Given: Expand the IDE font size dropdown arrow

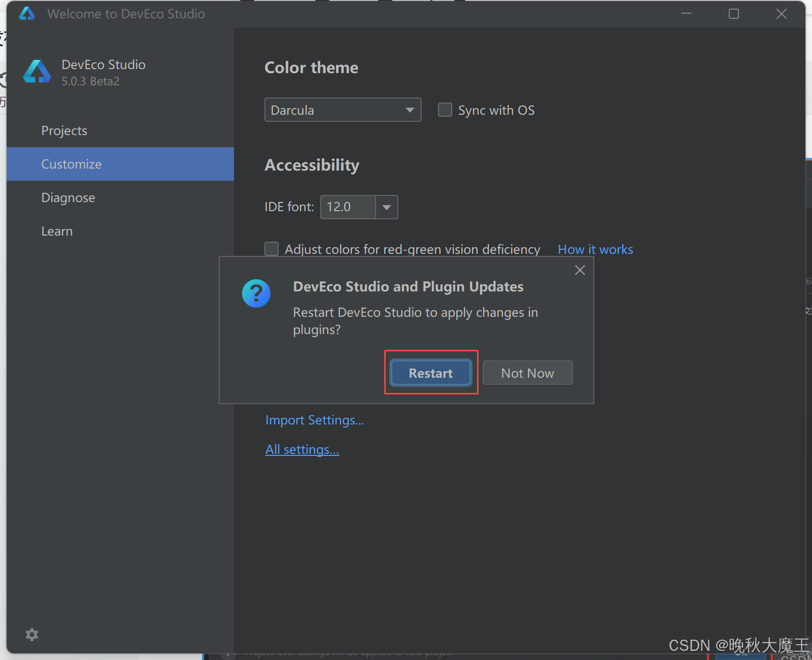Looking at the screenshot, I should (387, 207).
